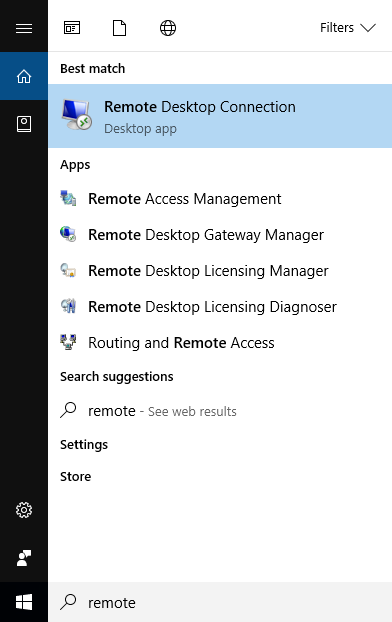Image resolution: width=392 pixels, height=622 pixels.
Task: Launch Remote Access Management
Action: tap(220, 199)
